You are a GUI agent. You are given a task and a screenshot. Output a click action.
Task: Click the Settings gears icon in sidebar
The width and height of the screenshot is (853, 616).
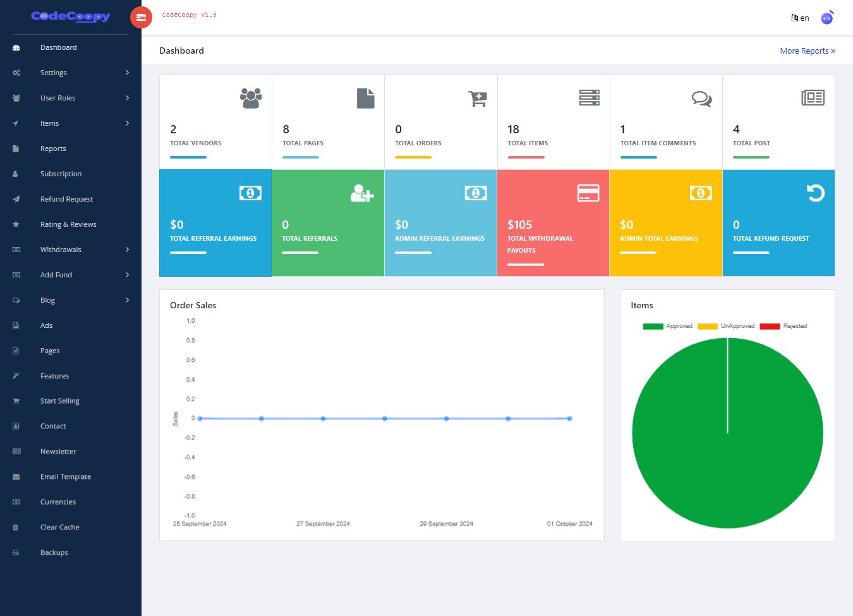pos(16,73)
